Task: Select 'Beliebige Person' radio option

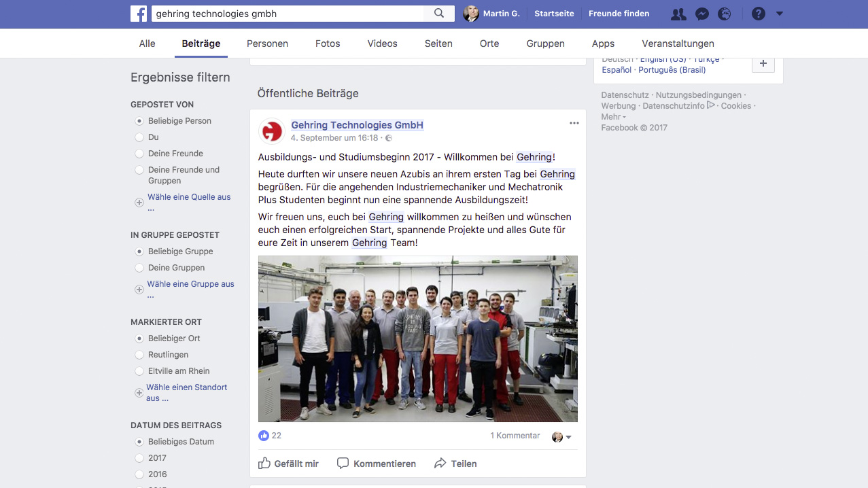Action: [x=139, y=121]
